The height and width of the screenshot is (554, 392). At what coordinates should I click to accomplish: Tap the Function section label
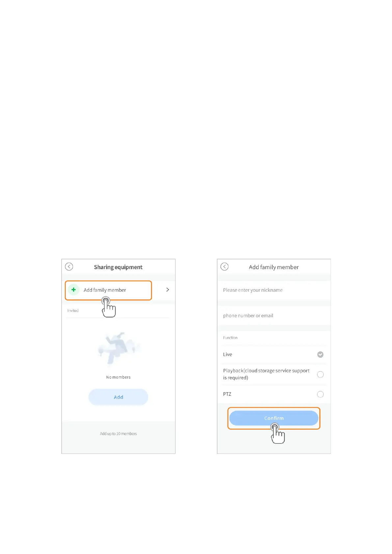(x=230, y=338)
